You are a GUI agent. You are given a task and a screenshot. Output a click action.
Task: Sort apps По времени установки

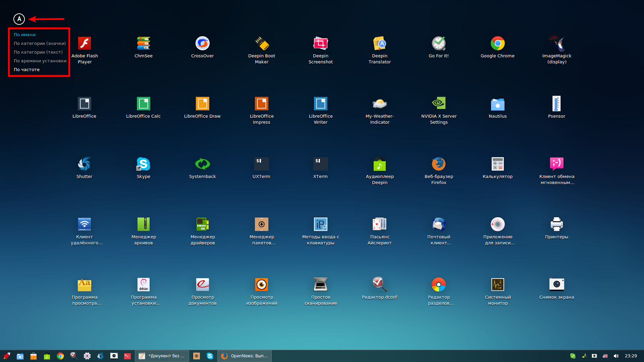(x=40, y=61)
